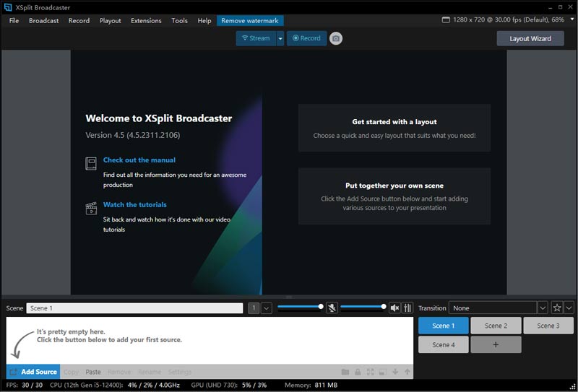Open the Playout menu

pos(111,21)
